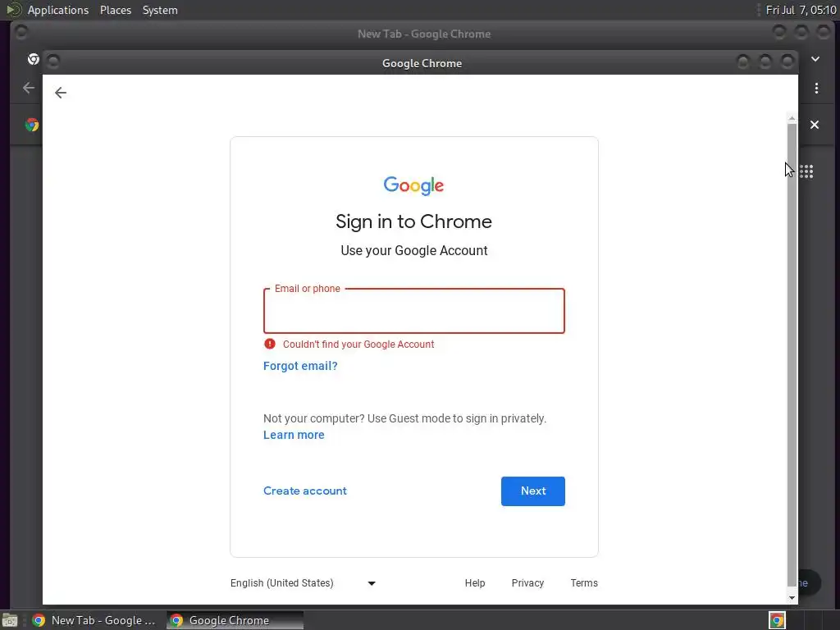Click the clock showing Fri Jul 7, 05:10
Image resolution: width=840 pixels, height=630 pixels.
click(801, 10)
